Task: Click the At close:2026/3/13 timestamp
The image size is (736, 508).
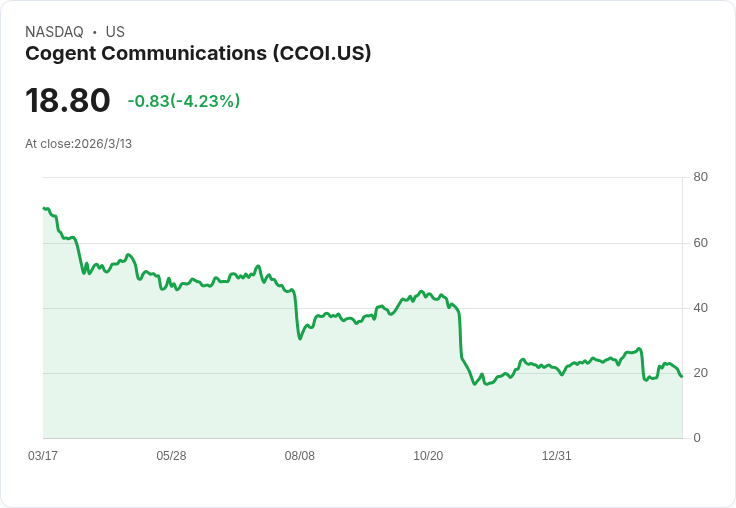Action: (x=79, y=144)
